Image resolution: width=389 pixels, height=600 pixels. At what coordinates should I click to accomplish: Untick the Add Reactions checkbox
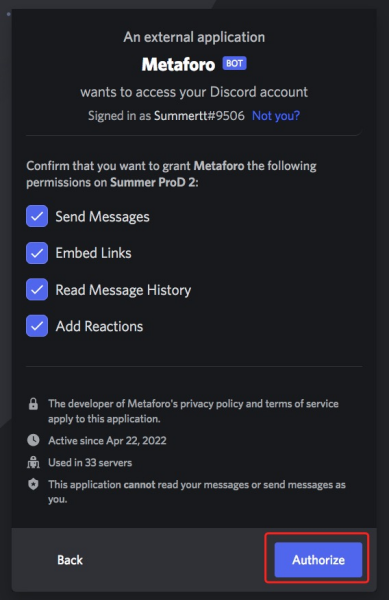(37, 326)
